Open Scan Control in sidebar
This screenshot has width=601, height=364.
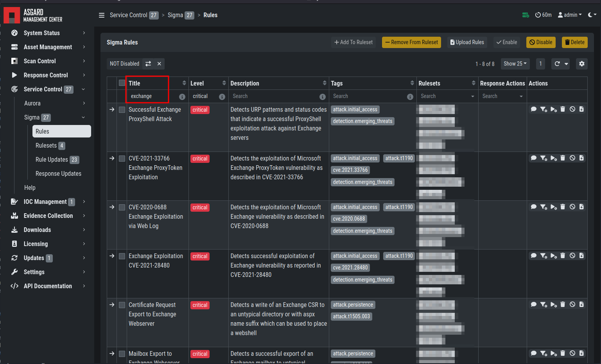48,61
